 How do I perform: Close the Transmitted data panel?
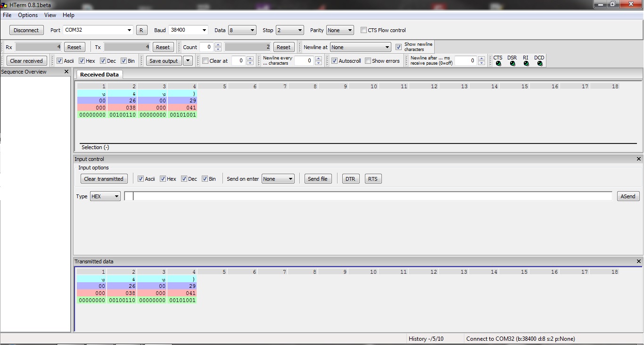tap(639, 261)
